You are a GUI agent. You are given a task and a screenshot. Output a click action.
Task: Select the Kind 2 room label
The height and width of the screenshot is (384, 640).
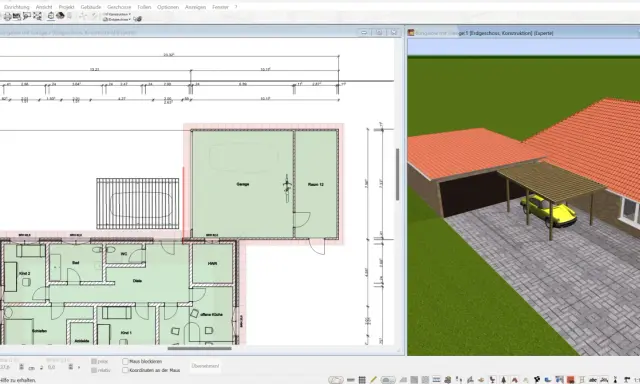(24, 273)
